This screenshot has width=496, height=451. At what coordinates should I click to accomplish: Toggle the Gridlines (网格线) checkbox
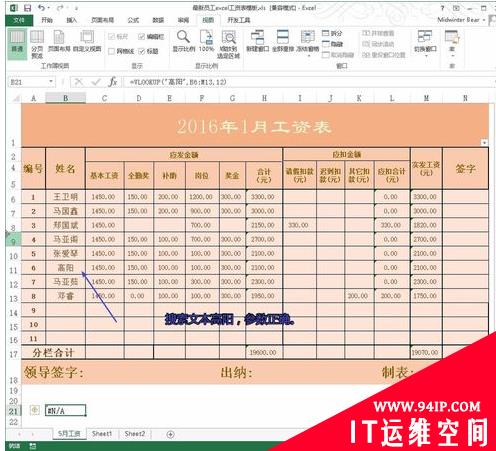(112, 51)
